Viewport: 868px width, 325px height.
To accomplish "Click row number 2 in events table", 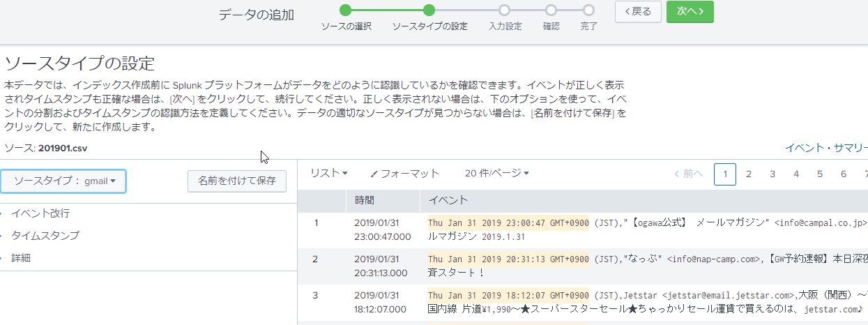I will 315,259.
